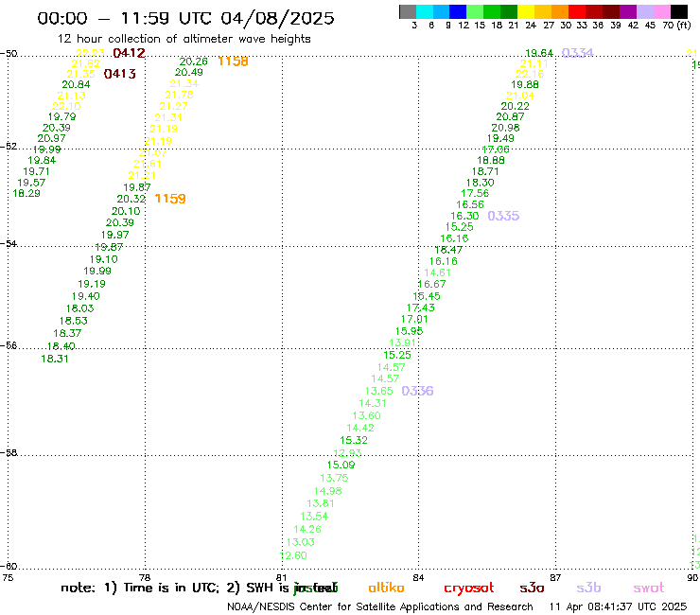The height and width of the screenshot is (615, 700).
Task: Select the altika time label 1159
Action: [x=170, y=199]
